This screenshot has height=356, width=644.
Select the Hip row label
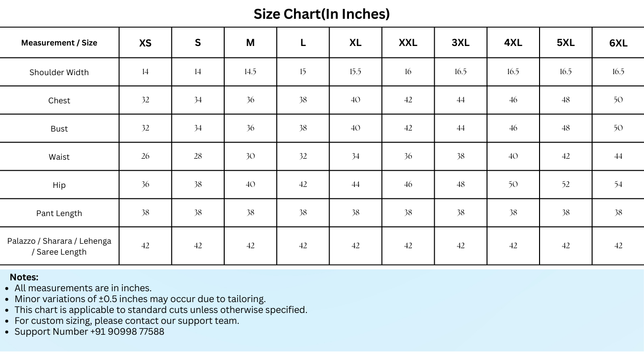[x=59, y=185]
